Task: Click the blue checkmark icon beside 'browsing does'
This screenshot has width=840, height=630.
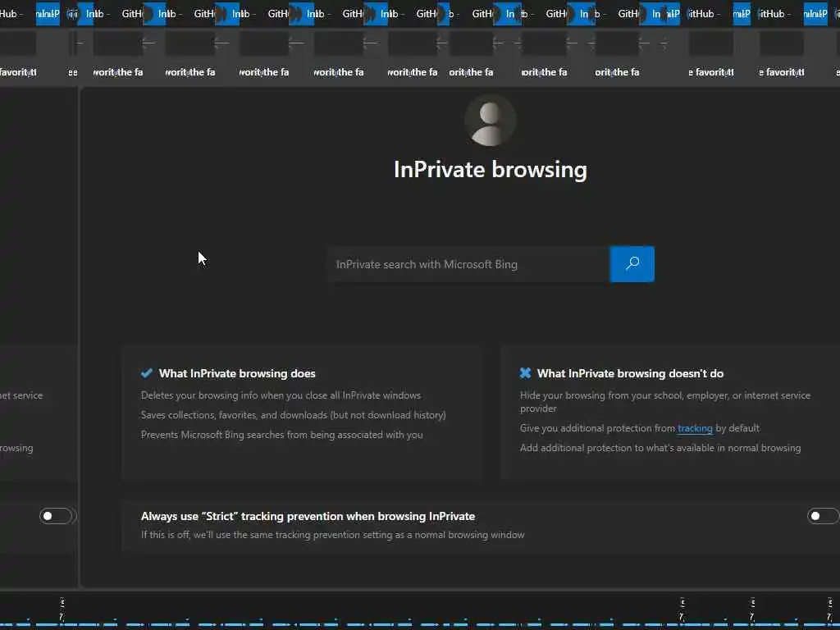Action: point(147,373)
